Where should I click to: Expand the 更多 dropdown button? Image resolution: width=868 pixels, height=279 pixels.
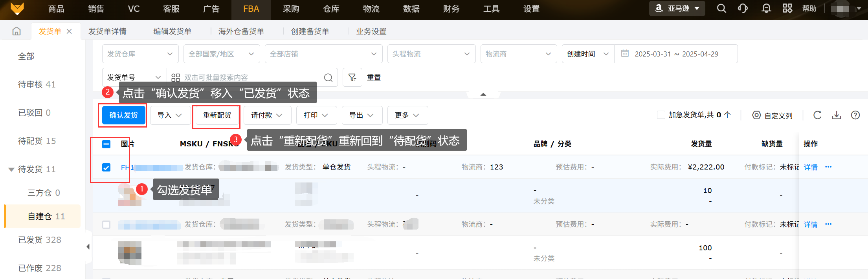[407, 115]
